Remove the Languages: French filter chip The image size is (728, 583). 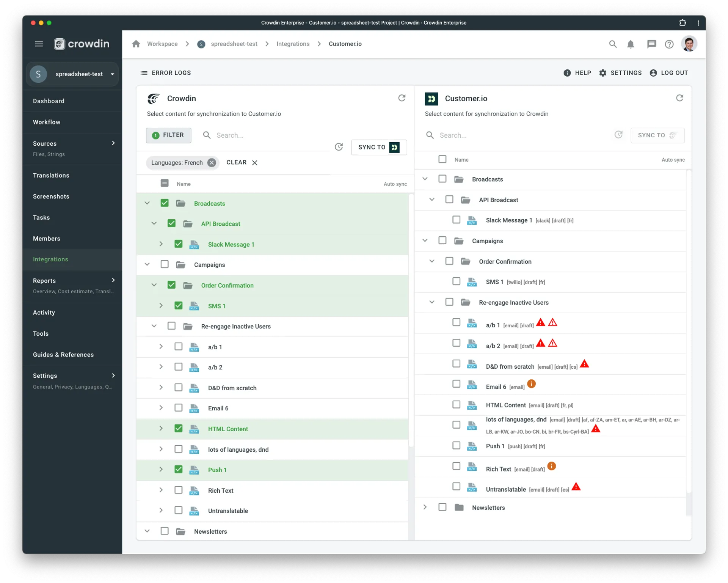click(212, 163)
